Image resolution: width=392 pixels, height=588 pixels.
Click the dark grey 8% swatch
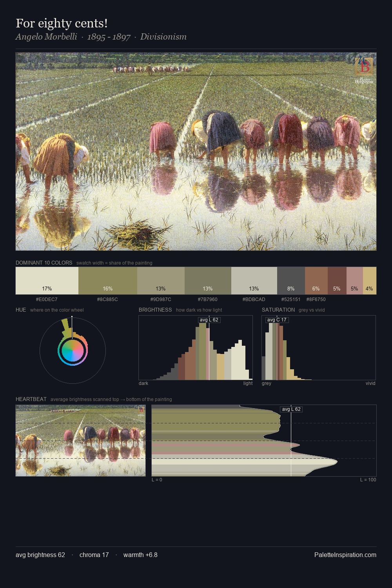(291, 281)
